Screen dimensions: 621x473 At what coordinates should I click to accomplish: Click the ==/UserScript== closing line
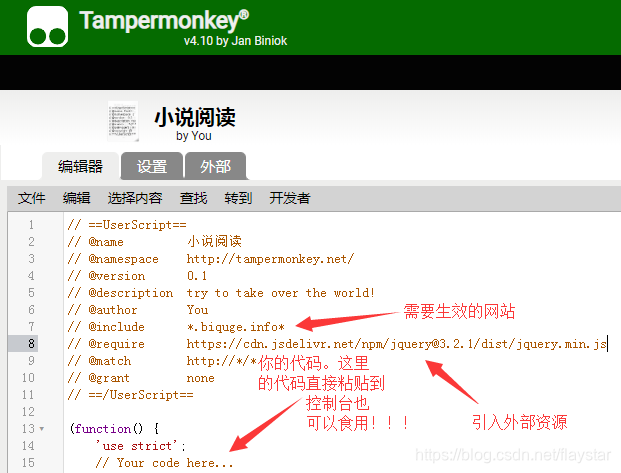pyautogui.click(x=130, y=395)
